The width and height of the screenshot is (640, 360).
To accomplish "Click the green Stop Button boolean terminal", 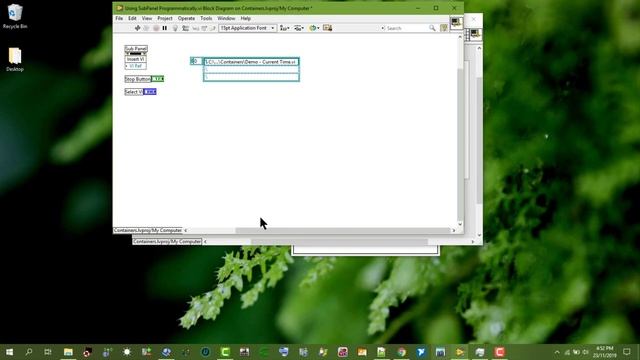I will pos(158,79).
